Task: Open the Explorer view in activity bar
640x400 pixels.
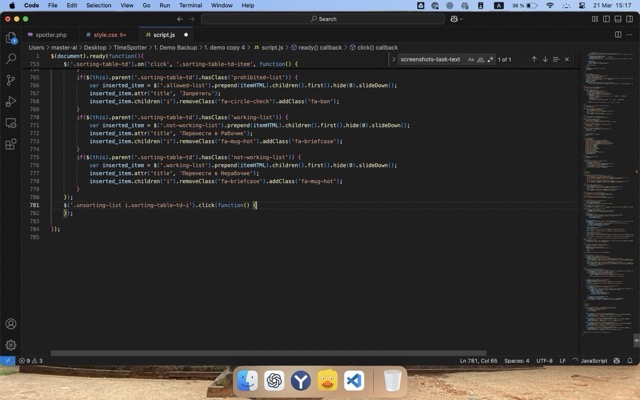Action: [x=11, y=38]
